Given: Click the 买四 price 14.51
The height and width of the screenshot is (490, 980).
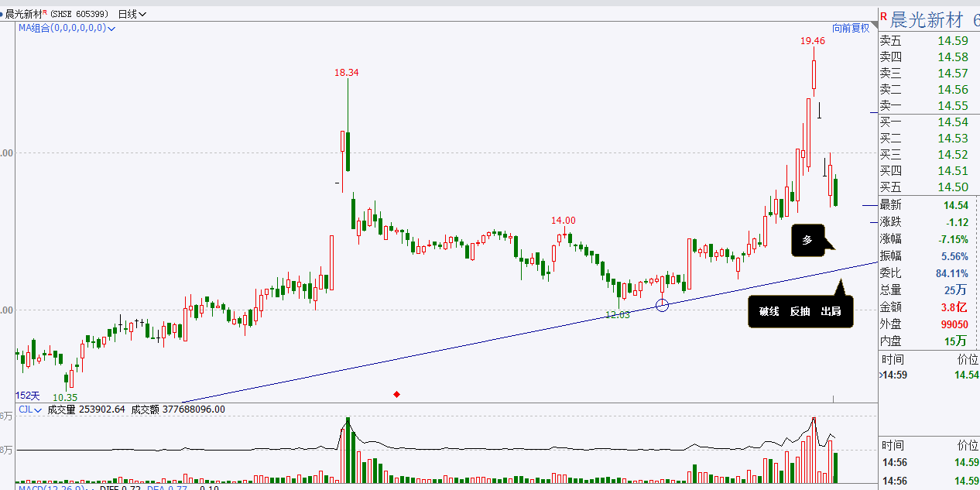Looking at the screenshot, I should [x=952, y=170].
